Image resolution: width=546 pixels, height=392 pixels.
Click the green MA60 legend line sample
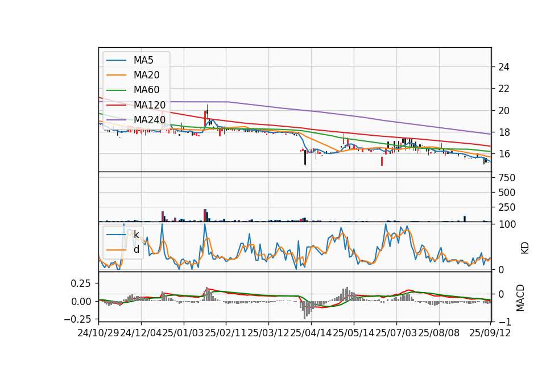pos(116,90)
